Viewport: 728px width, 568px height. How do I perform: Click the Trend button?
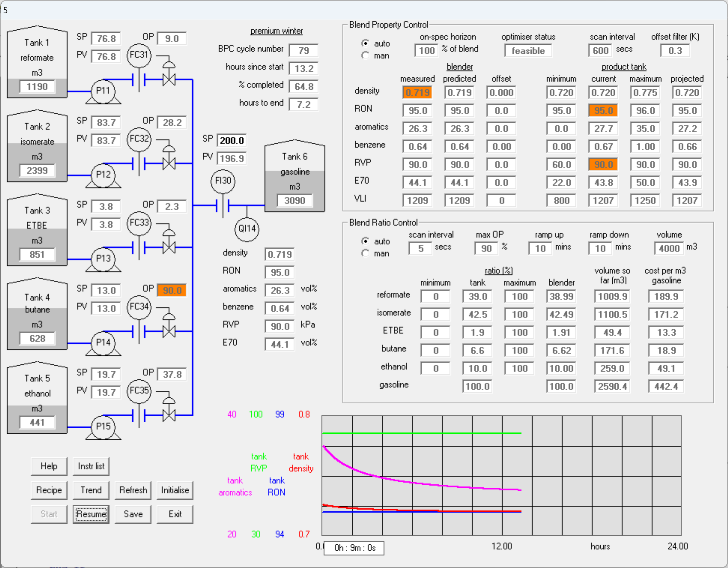91,490
